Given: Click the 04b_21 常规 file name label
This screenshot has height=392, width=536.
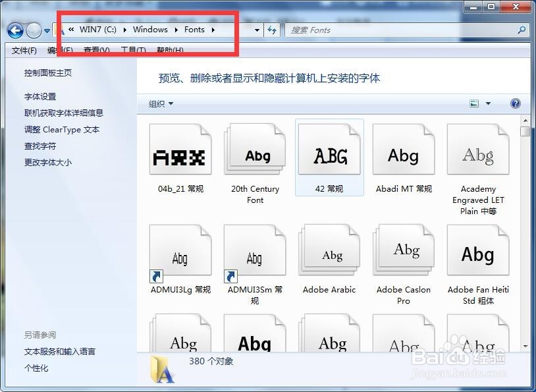Looking at the screenshot, I should click(x=180, y=189).
